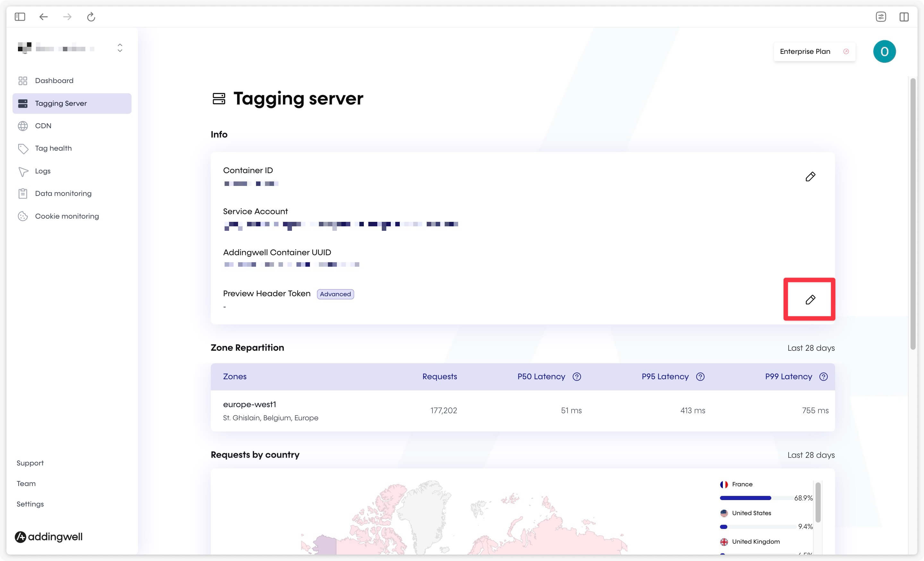This screenshot has width=924, height=561.
Task: Show P50 Latency help tooltip
Action: pyautogui.click(x=577, y=377)
